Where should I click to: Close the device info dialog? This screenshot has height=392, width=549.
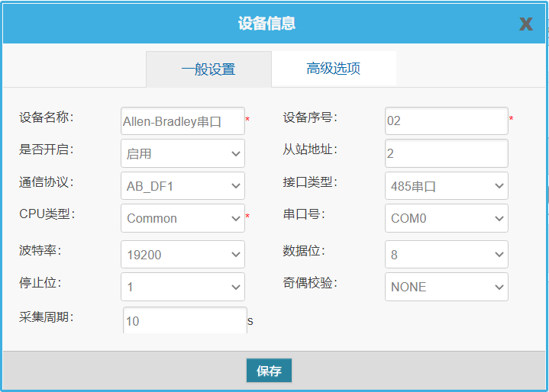click(x=525, y=24)
